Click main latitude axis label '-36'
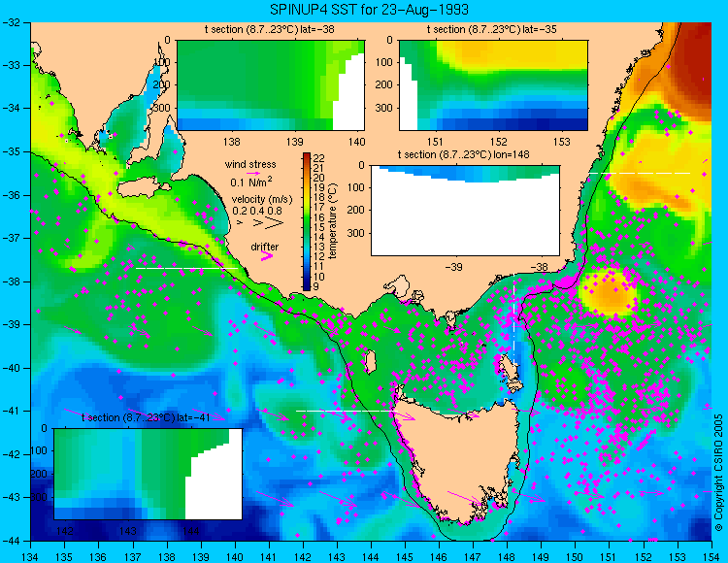This screenshot has height=563, width=728. [11, 195]
